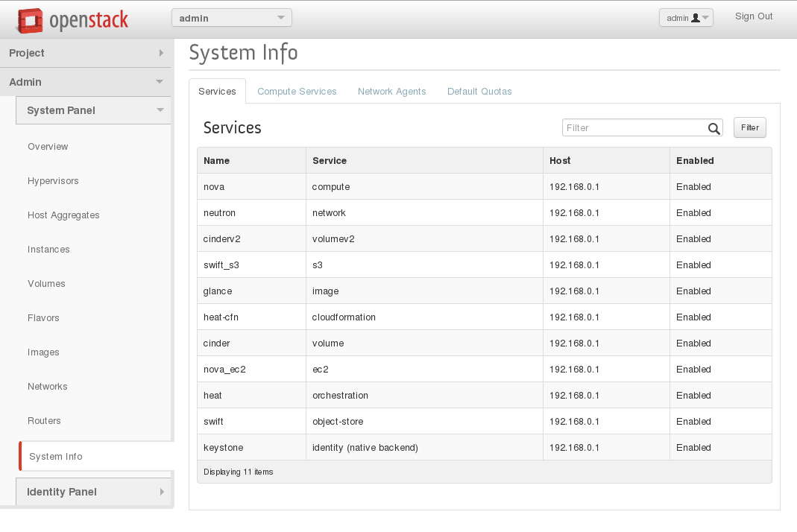797x532 pixels.
Task: Click the Services table heading
Action: (x=233, y=127)
